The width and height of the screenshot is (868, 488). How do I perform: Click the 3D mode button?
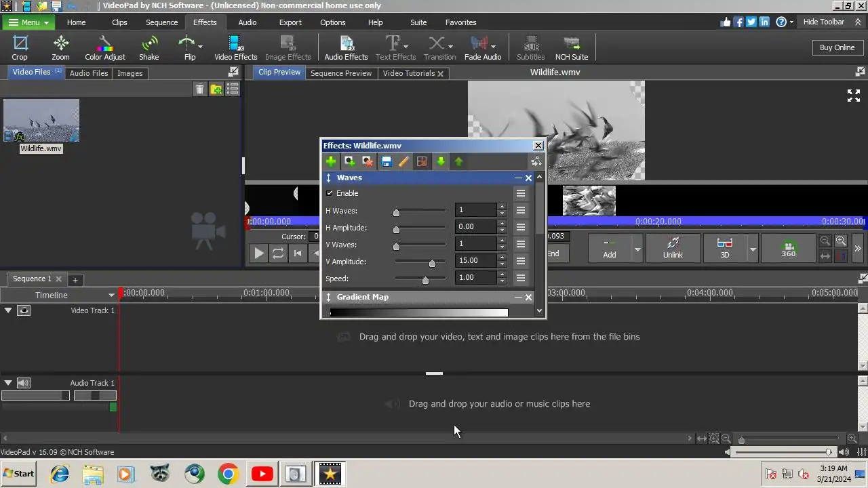[x=724, y=248]
